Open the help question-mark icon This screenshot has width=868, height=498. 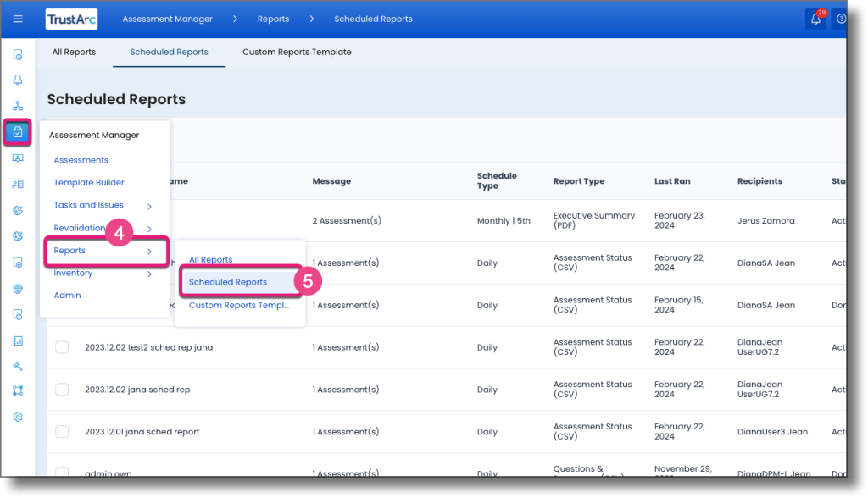pyautogui.click(x=840, y=19)
